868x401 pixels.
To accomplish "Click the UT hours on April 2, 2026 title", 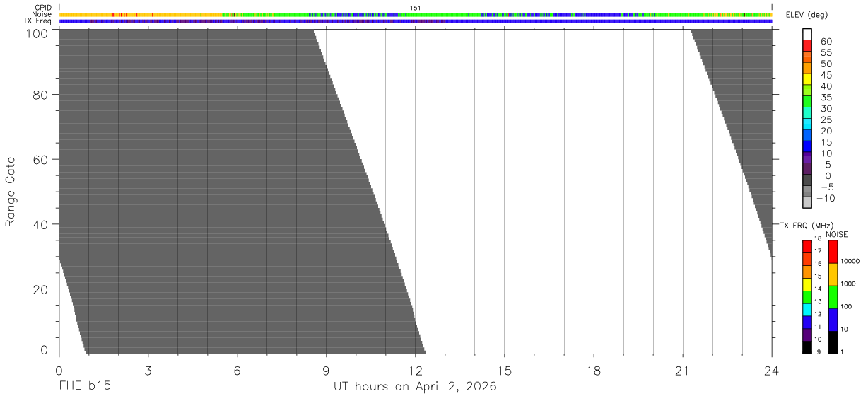I will (415, 387).
